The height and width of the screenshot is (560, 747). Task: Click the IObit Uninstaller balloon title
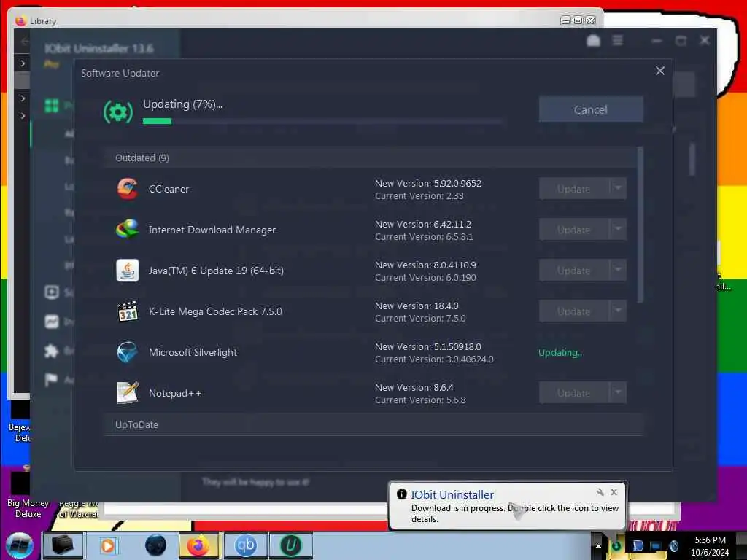452,495
